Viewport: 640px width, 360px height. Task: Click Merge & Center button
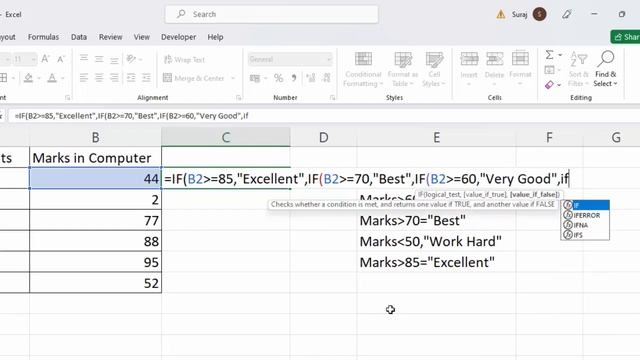194,78
